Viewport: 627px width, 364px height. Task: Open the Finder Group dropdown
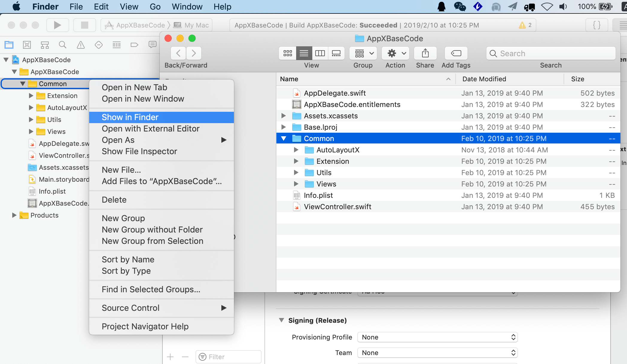tap(363, 53)
